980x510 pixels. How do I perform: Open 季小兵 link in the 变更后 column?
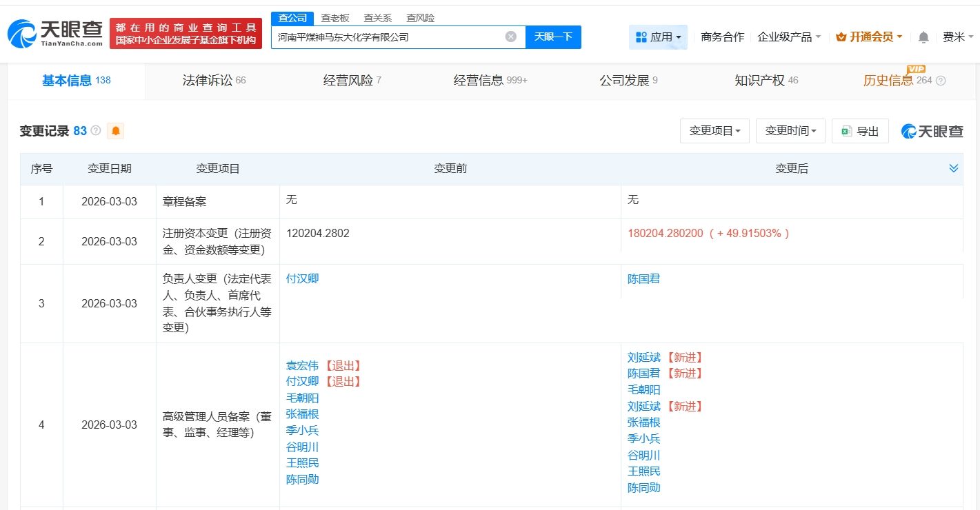click(643, 439)
